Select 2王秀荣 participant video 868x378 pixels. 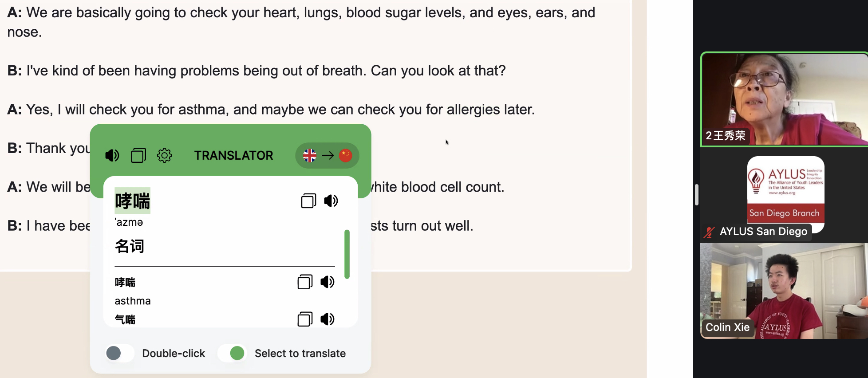coord(785,99)
